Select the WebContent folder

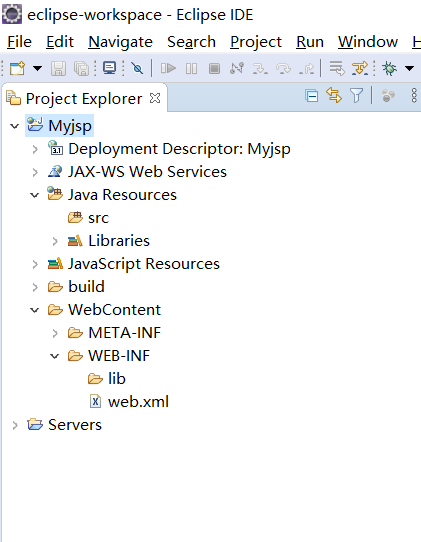tap(114, 310)
